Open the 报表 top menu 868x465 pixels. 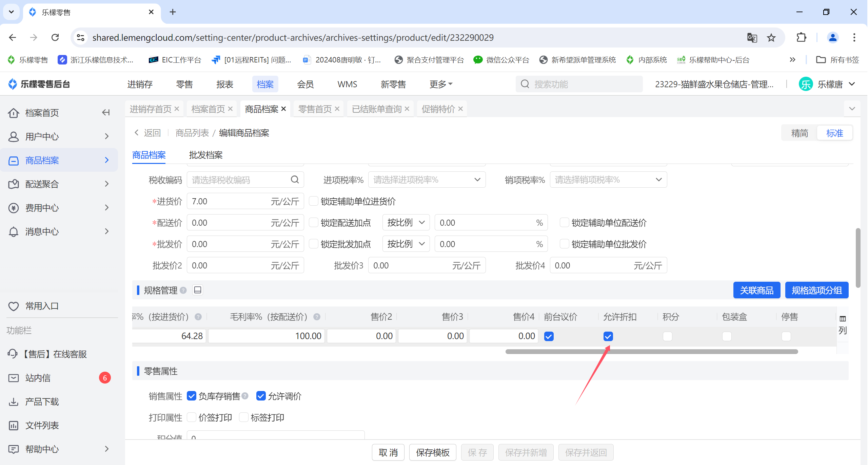(225, 84)
